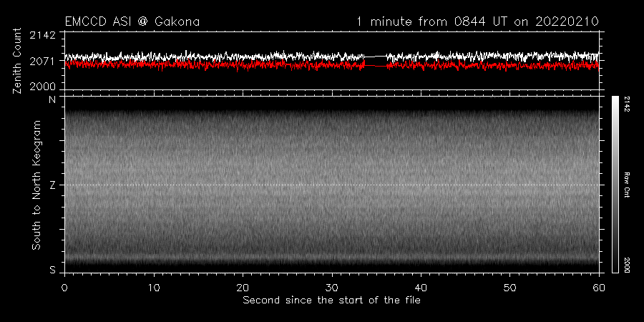Click the 40 second tick label
Screen dimensions: 644x322
click(x=421, y=286)
